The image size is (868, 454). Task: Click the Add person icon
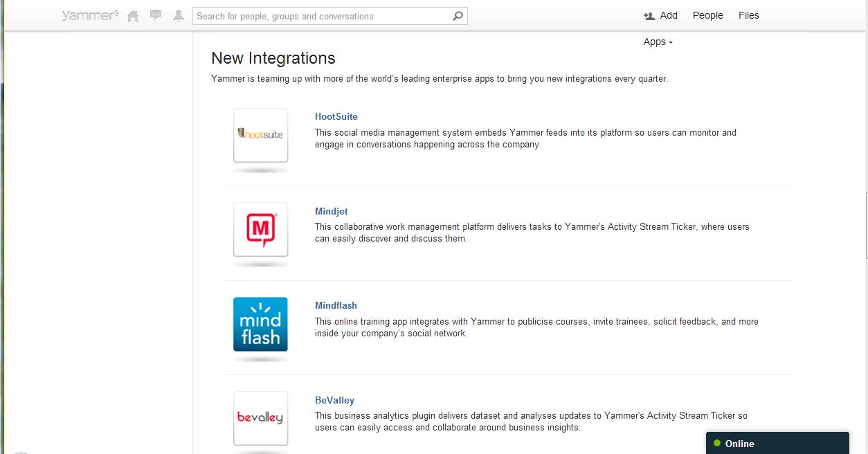point(649,16)
